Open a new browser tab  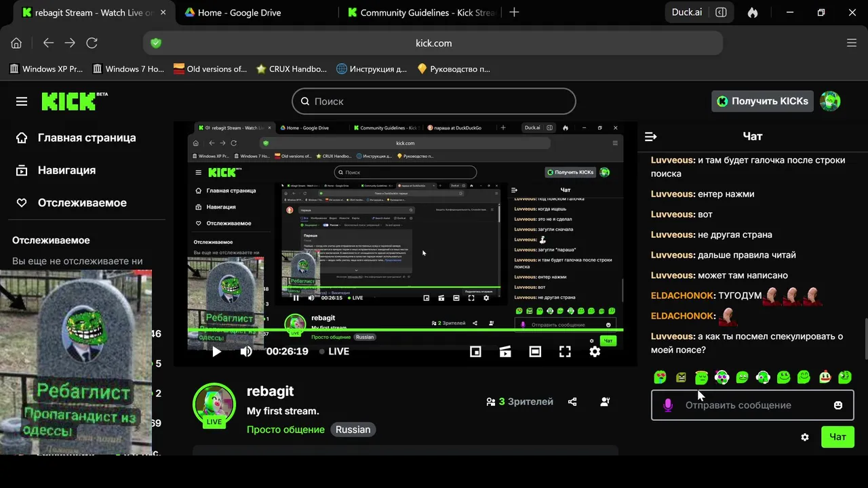pos(514,12)
